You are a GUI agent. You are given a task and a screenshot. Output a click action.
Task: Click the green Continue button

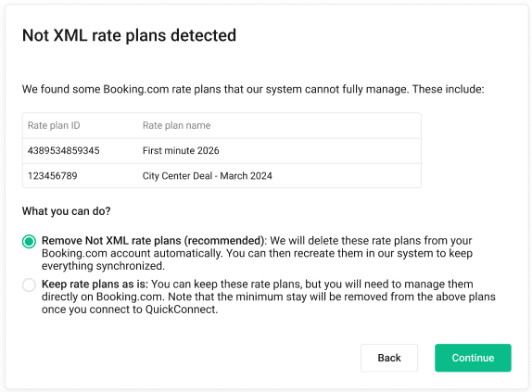(473, 358)
